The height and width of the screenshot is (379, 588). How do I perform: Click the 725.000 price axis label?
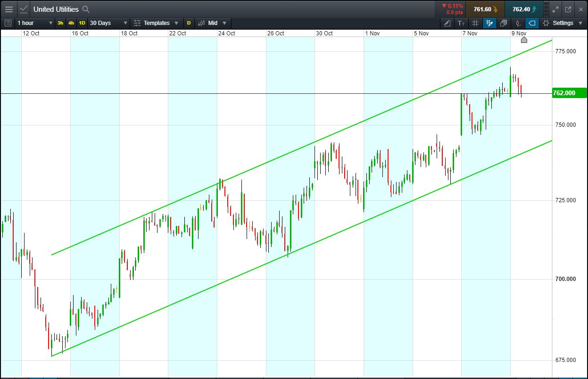coord(564,200)
